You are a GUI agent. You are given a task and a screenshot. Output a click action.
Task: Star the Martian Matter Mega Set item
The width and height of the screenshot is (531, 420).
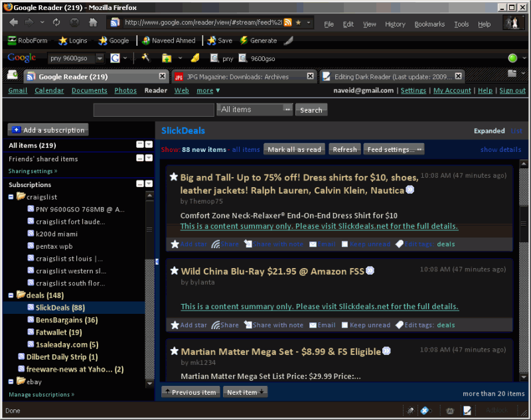click(174, 352)
